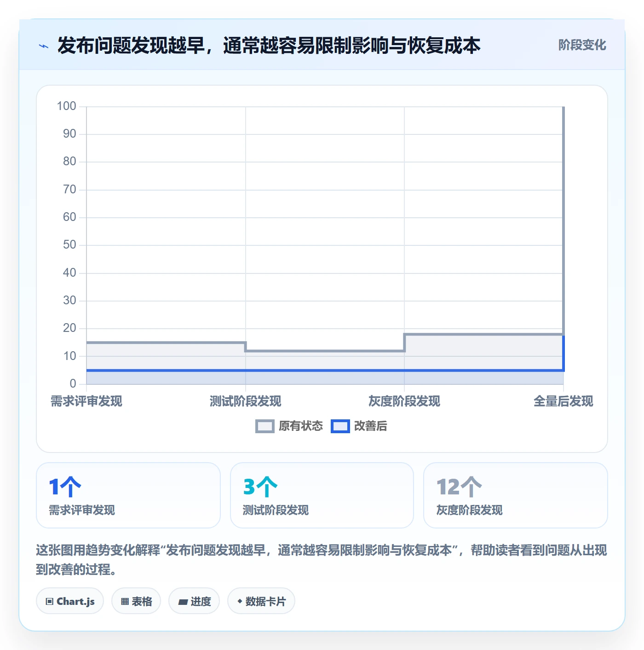Click the y-axis value 0
Image resolution: width=644 pixels, height=650 pixels.
pos(73,384)
